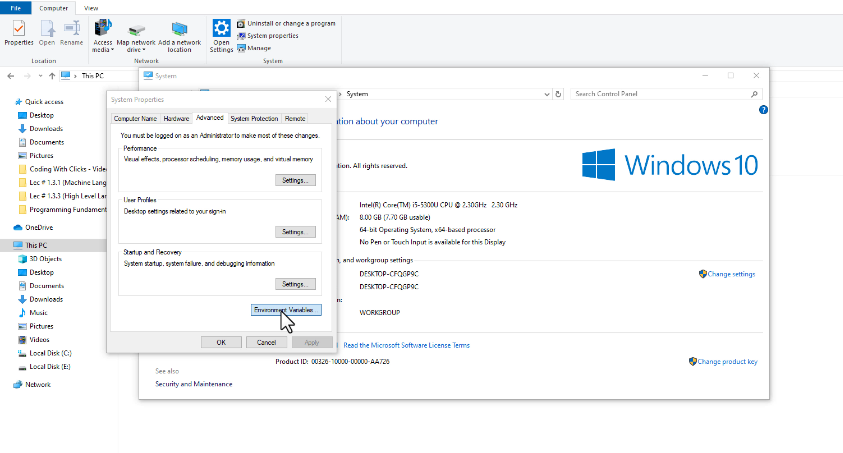The width and height of the screenshot is (843, 453).
Task: Switch to Remote tab
Action: (295, 118)
